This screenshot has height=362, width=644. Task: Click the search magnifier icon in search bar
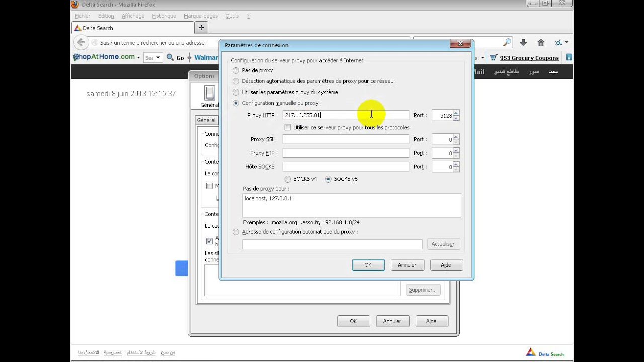(507, 43)
